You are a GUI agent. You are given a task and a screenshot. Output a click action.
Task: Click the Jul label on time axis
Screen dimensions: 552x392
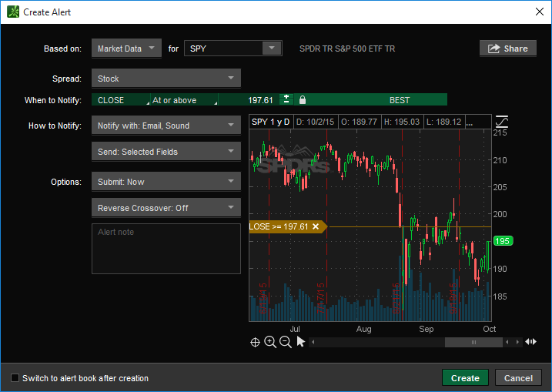click(295, 329)
